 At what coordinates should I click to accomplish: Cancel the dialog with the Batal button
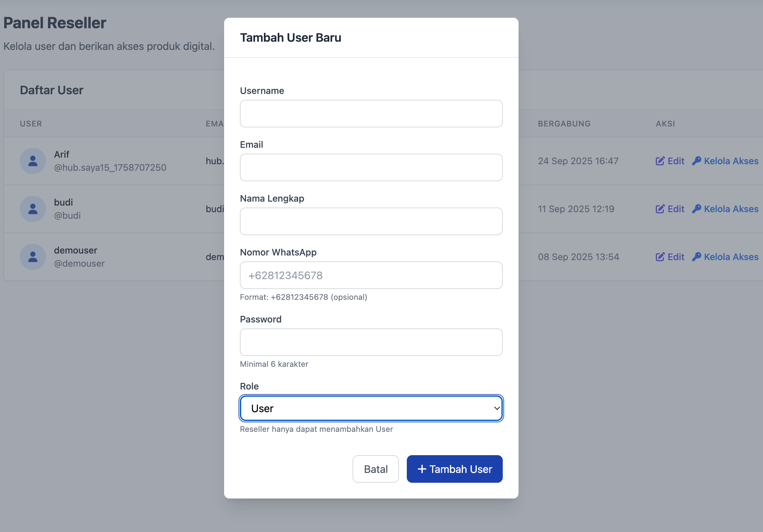click(x=375, y=469)
